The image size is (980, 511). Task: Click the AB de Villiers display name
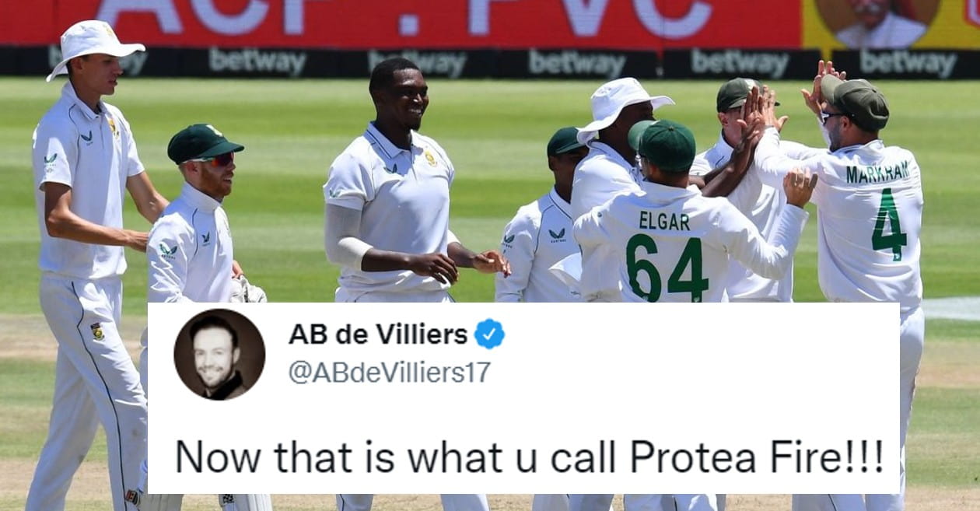[x=378, y=334]
